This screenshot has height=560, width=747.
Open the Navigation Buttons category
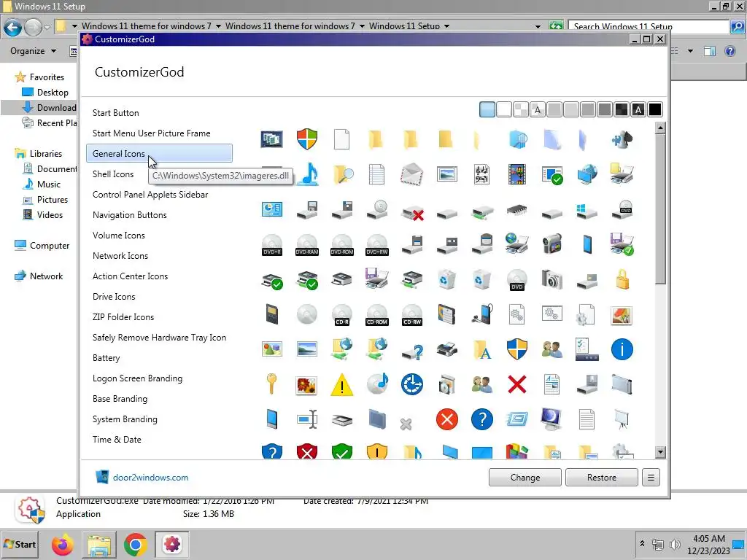tap(130, 215)
